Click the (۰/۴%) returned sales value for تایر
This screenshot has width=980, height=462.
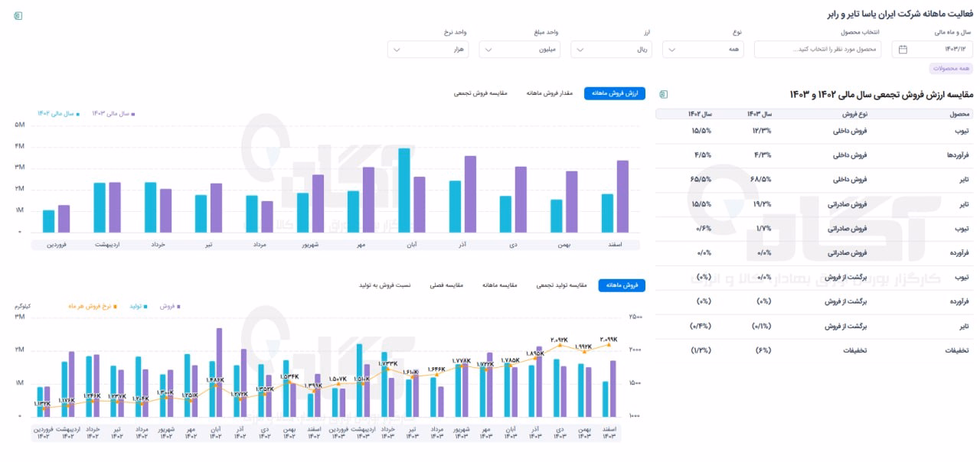point(701,326)
